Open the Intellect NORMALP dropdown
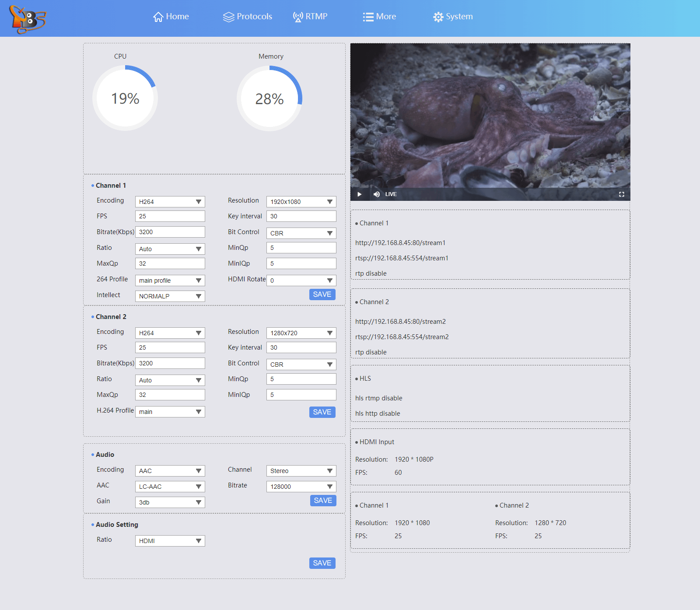 pyautogui.click(x=170, y=296)
